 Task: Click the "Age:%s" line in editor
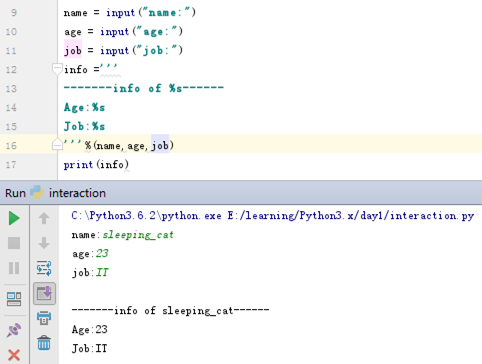85,107
